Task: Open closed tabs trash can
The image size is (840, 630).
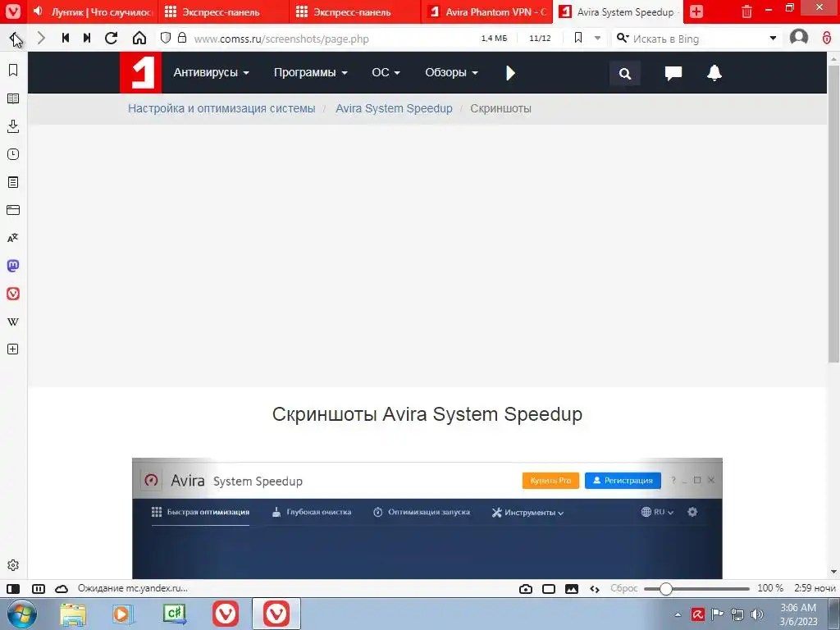Action: 746,11
